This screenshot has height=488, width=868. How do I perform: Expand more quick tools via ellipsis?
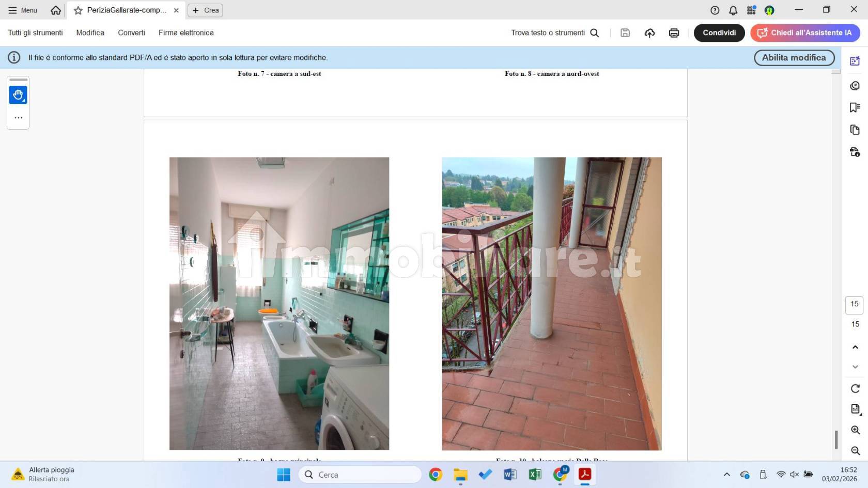pos(18,117)
